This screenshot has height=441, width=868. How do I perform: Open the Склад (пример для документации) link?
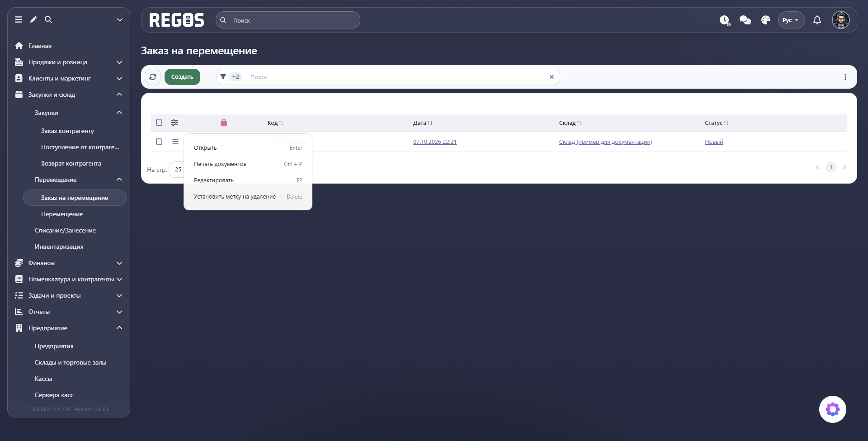(x=605, y=142)
